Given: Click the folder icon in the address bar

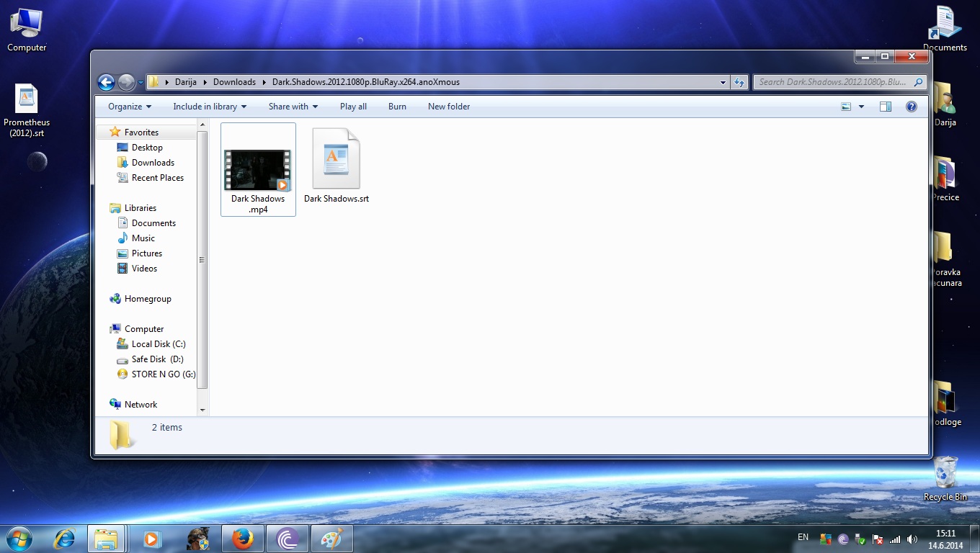Looking at the screenshot, I should [153, 82].
